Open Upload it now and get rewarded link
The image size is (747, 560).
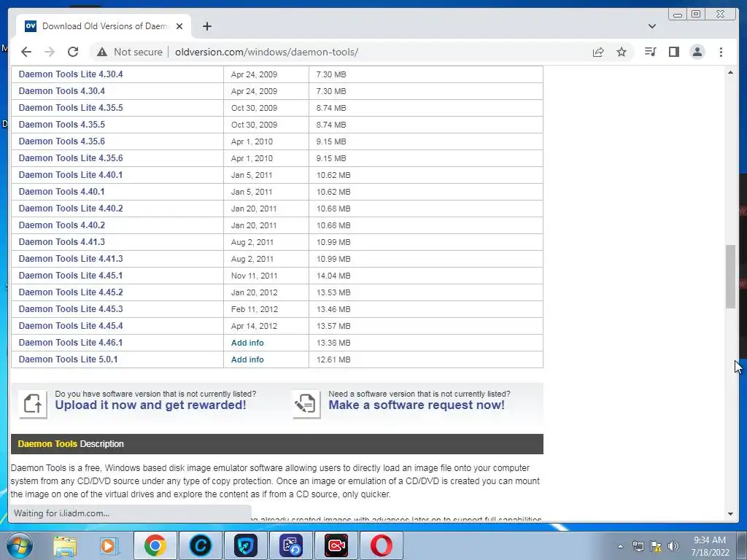point(150,405)
